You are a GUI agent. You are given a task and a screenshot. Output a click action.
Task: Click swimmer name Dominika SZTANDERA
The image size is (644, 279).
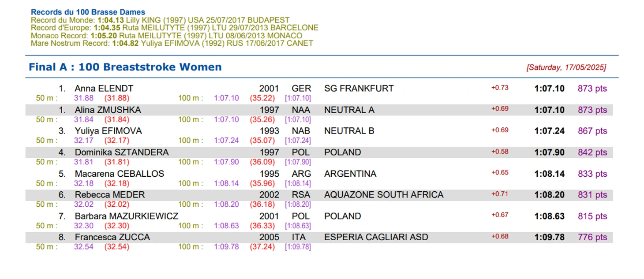pyautogui.click(x=121, y=153)
